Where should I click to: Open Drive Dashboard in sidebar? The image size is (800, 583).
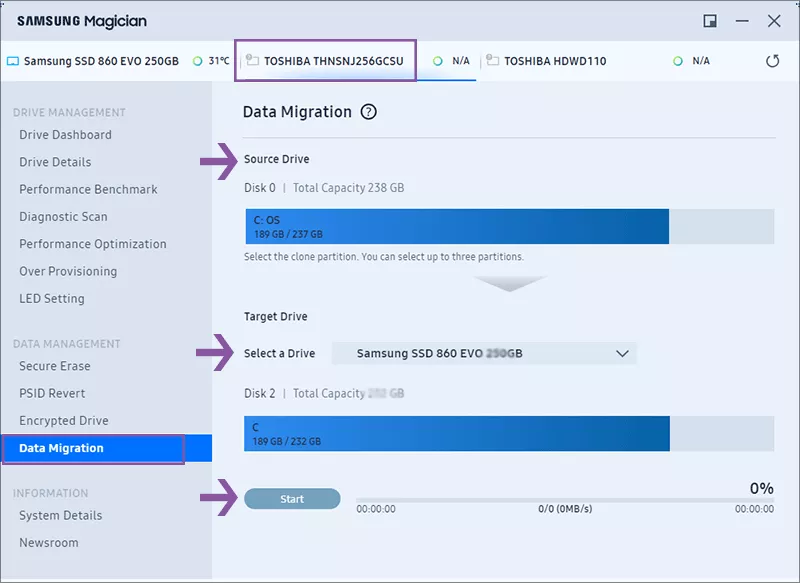point(65,135)
